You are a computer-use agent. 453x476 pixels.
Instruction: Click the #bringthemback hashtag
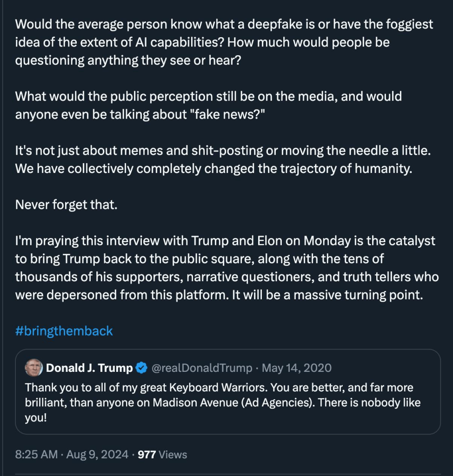[64, 331]
